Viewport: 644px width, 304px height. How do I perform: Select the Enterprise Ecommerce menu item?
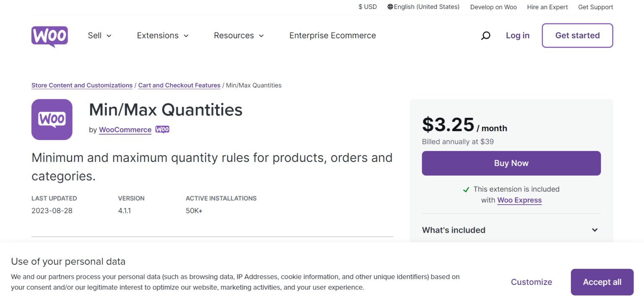point(332,35)
